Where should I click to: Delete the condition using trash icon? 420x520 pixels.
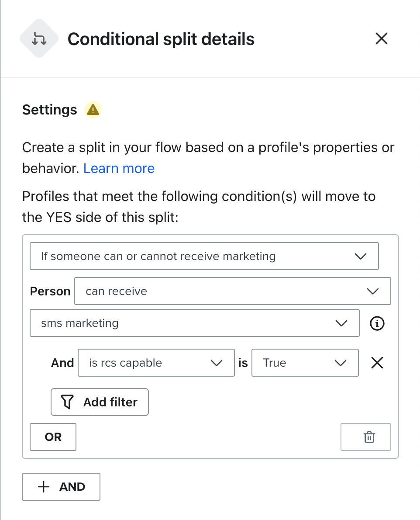point(369,437)
